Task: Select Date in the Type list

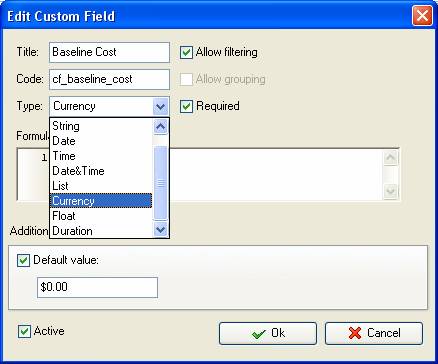Action: (101, 141)
